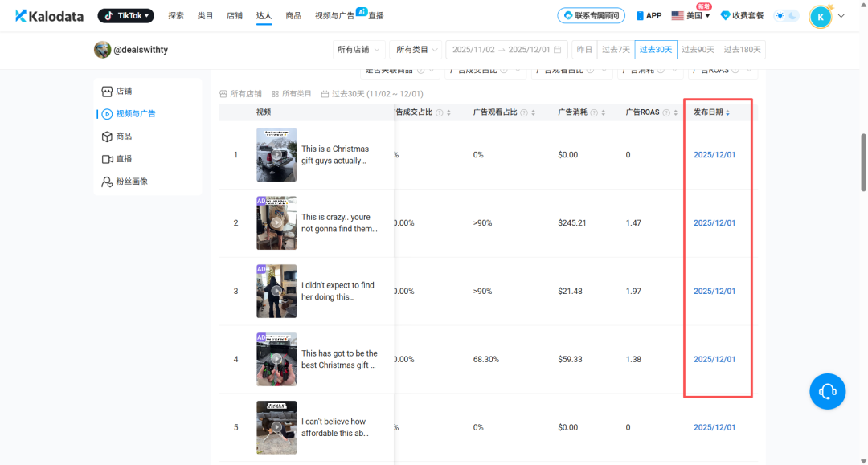This screenshot has width=868, height=465.
Task: Switch to the 达人 navigation tab
Action: click(x=264, y=14)
